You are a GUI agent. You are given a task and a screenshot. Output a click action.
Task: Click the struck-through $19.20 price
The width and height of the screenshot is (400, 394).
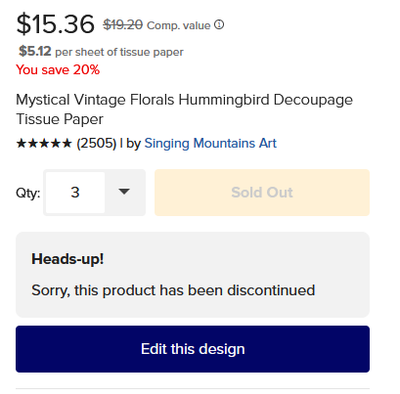tap(123, 25)
